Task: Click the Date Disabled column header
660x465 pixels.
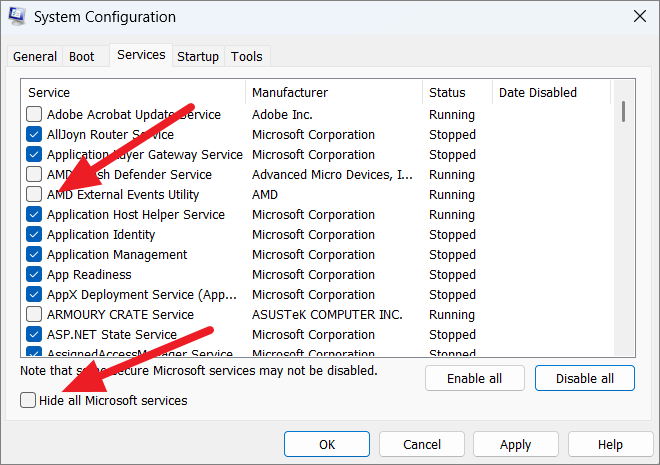Action: tap(550, 93)
